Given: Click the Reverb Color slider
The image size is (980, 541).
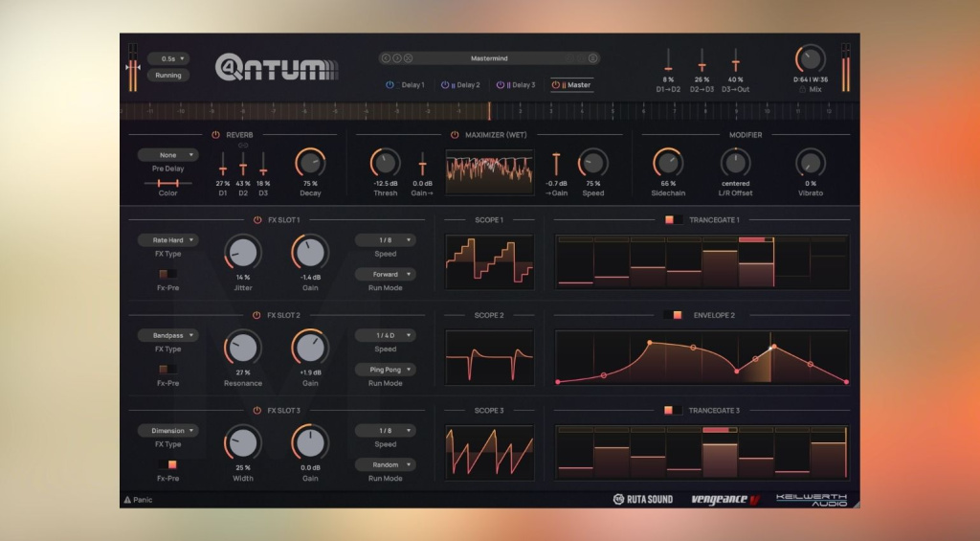Looking at the screenshot, I should pos(167,183).
